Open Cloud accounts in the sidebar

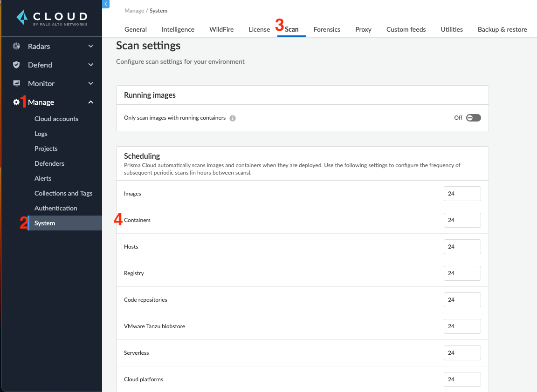click(x=56, y=119)
